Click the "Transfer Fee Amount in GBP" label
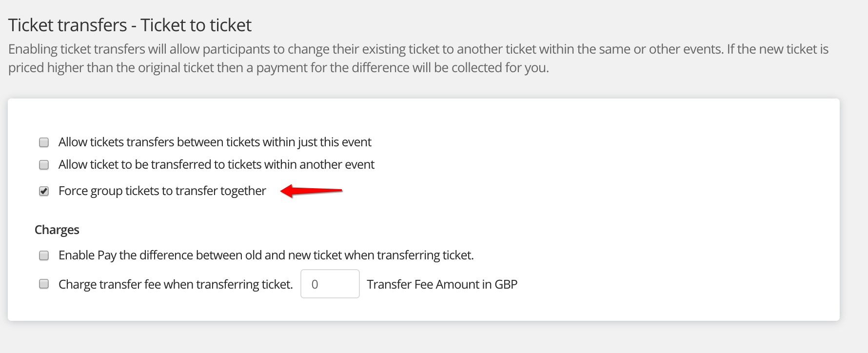The image size is (868, 353). coord(442,284)
